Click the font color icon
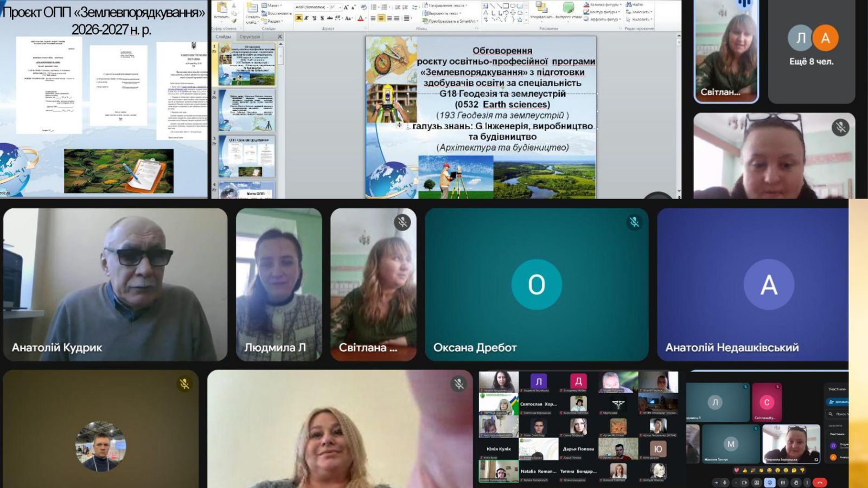The width and height of the screenshot is (868, 488). pyautogui.click(x=360, y=18)
